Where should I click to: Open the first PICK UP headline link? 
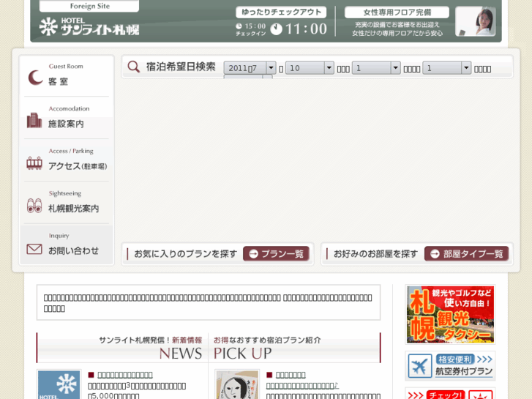tap(291, 375)
